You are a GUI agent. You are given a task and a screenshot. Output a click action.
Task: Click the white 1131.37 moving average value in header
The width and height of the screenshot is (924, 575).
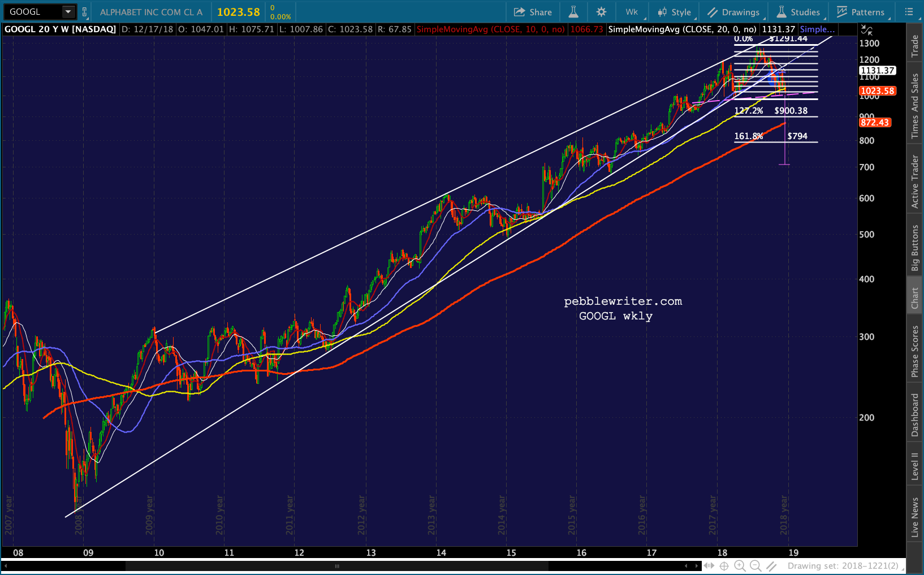(778, 29)
